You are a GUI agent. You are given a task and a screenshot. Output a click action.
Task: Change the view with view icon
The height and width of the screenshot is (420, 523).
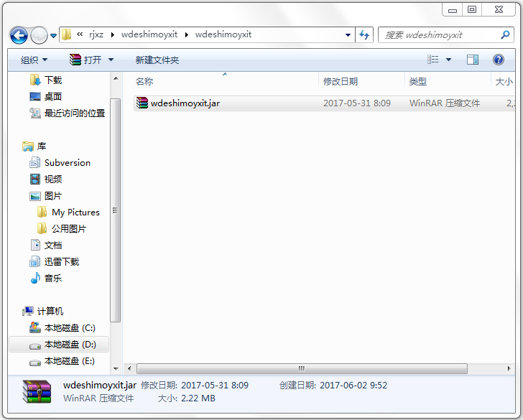coord(433,60)
